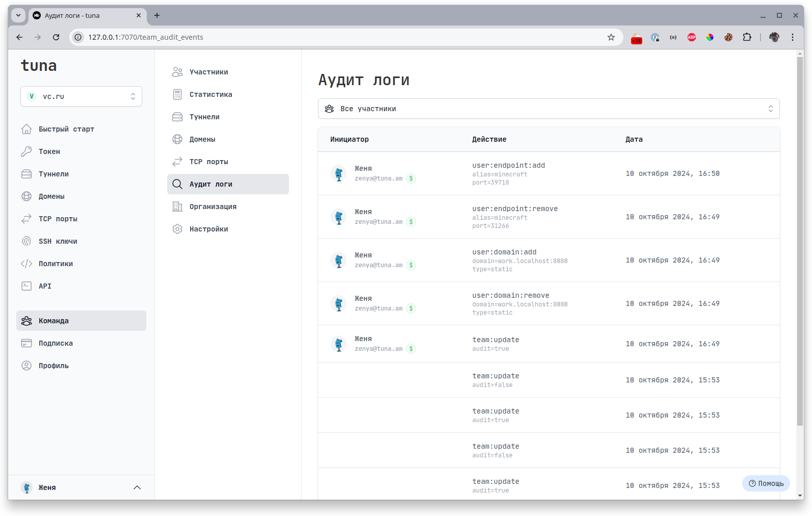Click the Токен key icon
Screen dimensions: 812x516
pyautogui.click(x=27, y=151)
